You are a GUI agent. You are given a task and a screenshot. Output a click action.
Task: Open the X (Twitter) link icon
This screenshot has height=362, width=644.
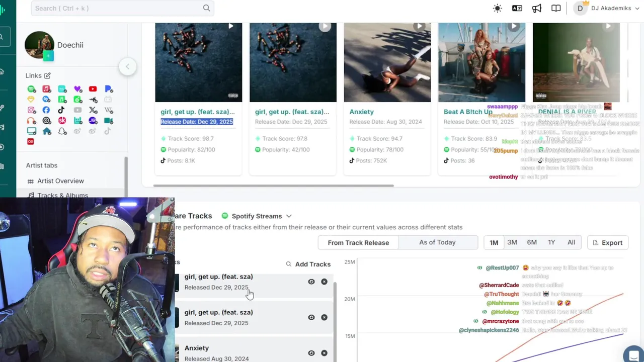pos(93,110)
